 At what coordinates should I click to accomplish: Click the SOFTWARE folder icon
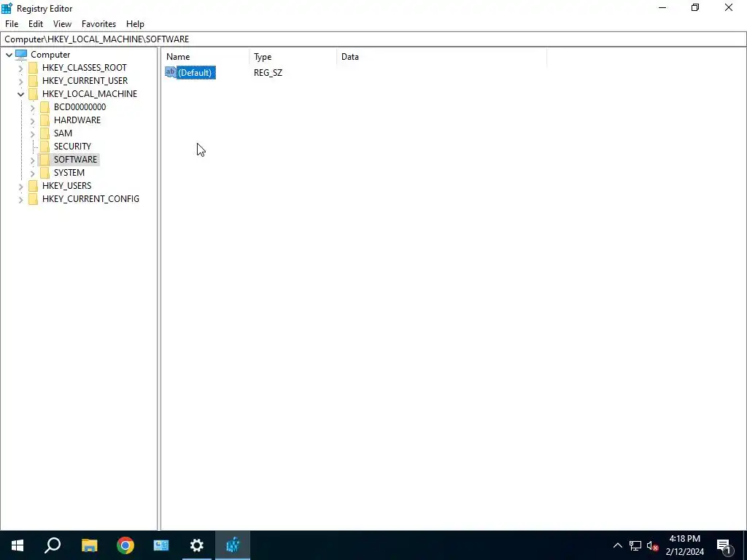click(44, 160)
